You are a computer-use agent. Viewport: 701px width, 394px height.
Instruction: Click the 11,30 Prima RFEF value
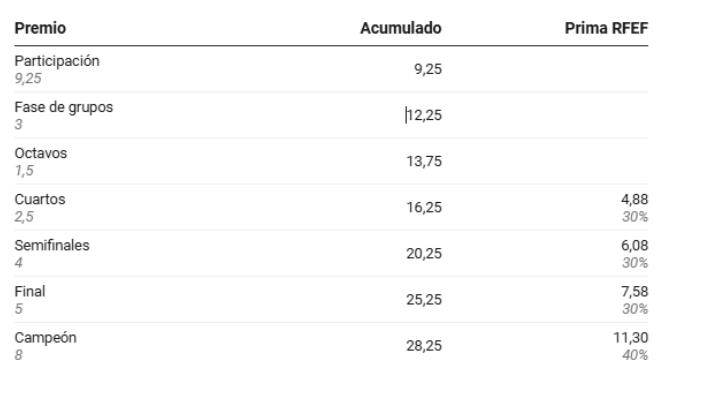pos(630,338)
